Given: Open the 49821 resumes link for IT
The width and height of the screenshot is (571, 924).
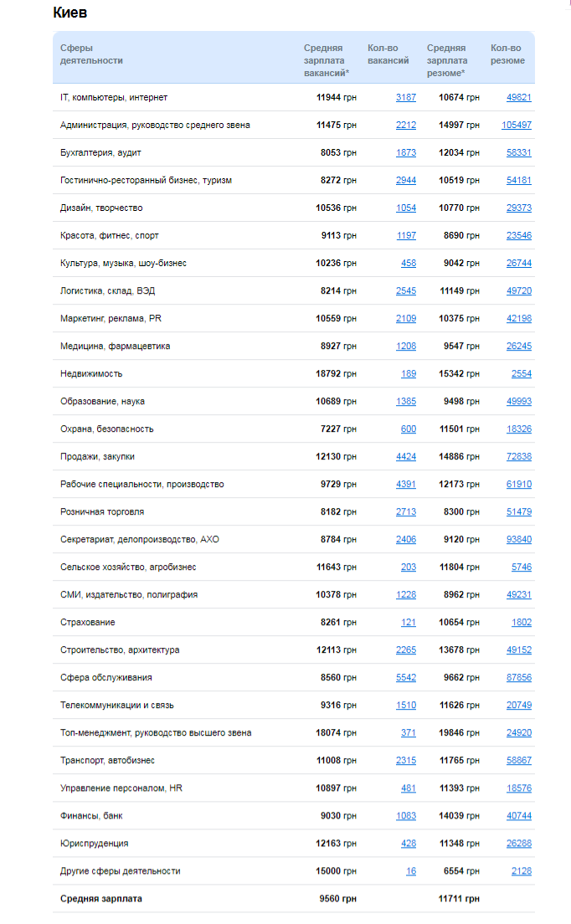Looking at the screenshot, I should (518, 97).
